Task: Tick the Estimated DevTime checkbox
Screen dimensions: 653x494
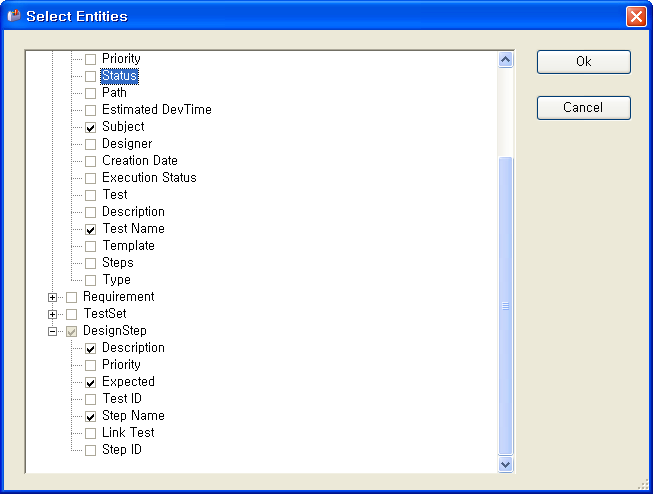Action: click(90, 110)
